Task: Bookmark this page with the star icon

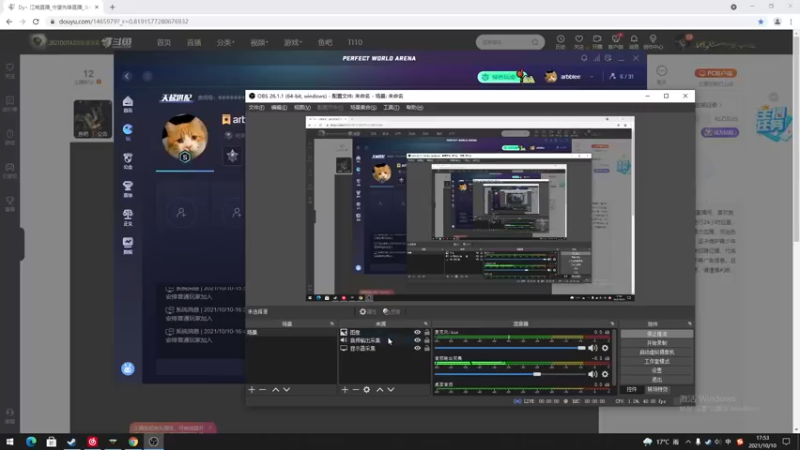Action: pos(761,21)
